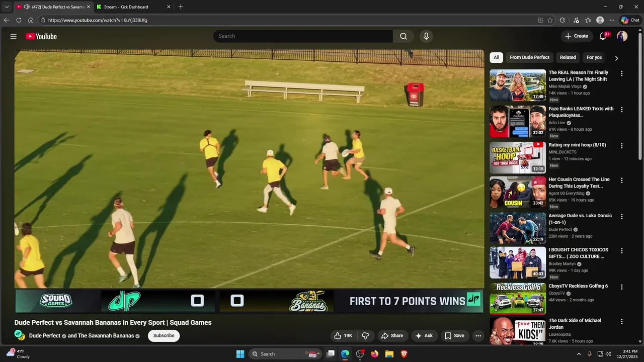Open options for Her Cousin Crossed video
Viewport: 644px width, 362px height.
click(x=622, y=180)
